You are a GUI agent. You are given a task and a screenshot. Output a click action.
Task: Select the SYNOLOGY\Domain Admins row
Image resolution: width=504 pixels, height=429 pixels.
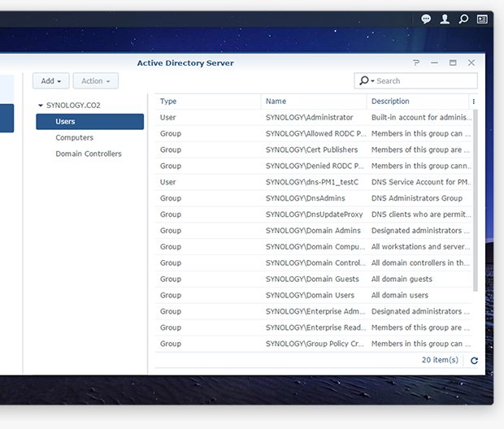pos(314,231)
